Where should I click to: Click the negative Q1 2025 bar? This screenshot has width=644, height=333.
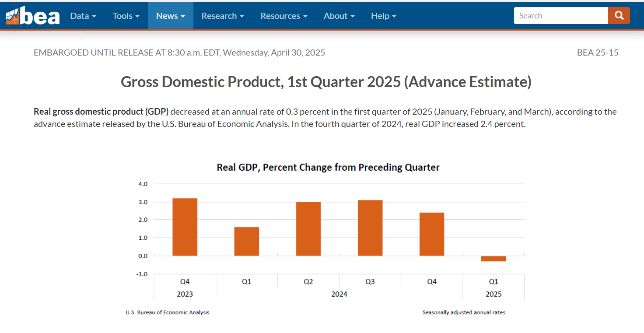pos(493,259)
